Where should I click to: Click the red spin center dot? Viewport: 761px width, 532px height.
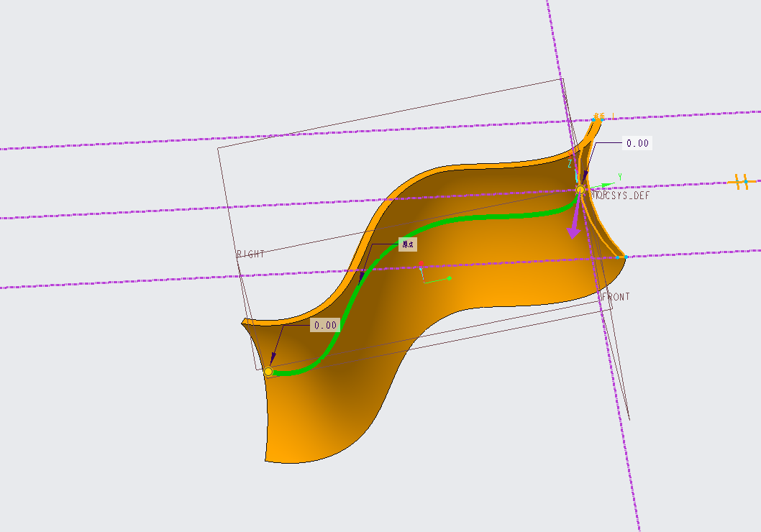click(x=421, y=264)
